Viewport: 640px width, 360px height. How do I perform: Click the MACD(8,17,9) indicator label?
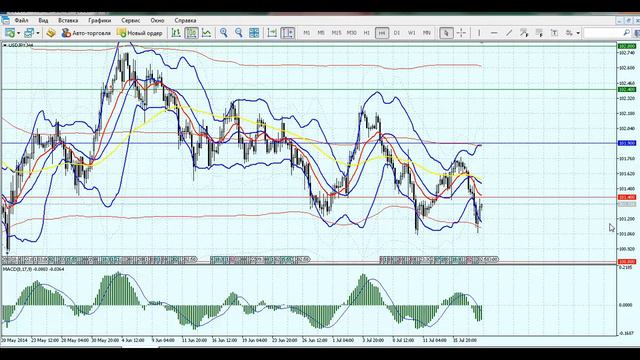pyautogui.click(x=33, y=269)
